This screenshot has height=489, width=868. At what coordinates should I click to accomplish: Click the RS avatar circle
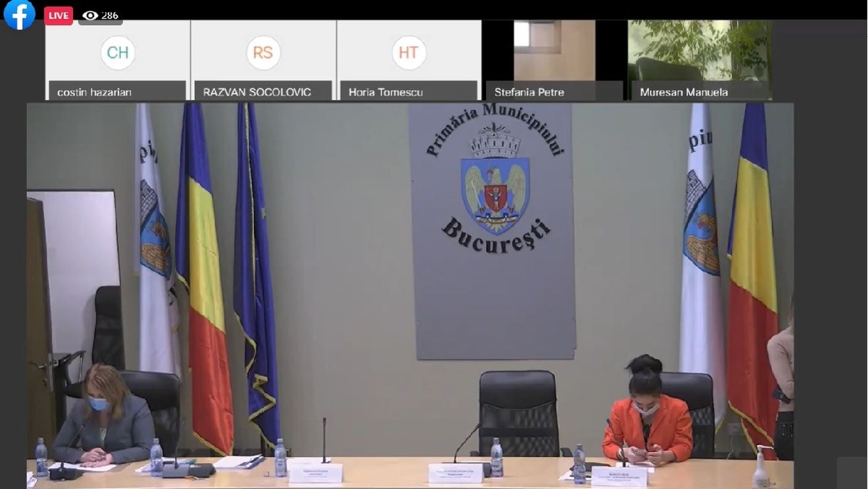(x=263, y=53)
